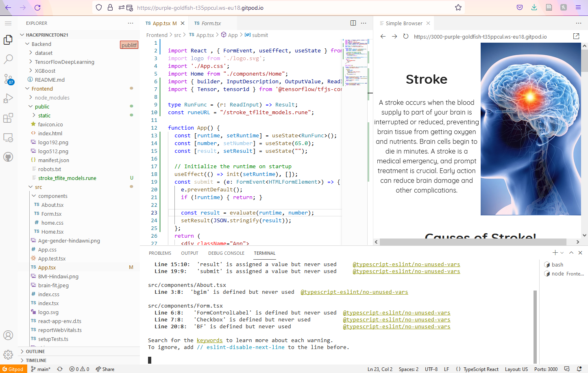The image size is (588, 373).
Task: Click the Share button in status bar
Action: click(x=105, y=369)
